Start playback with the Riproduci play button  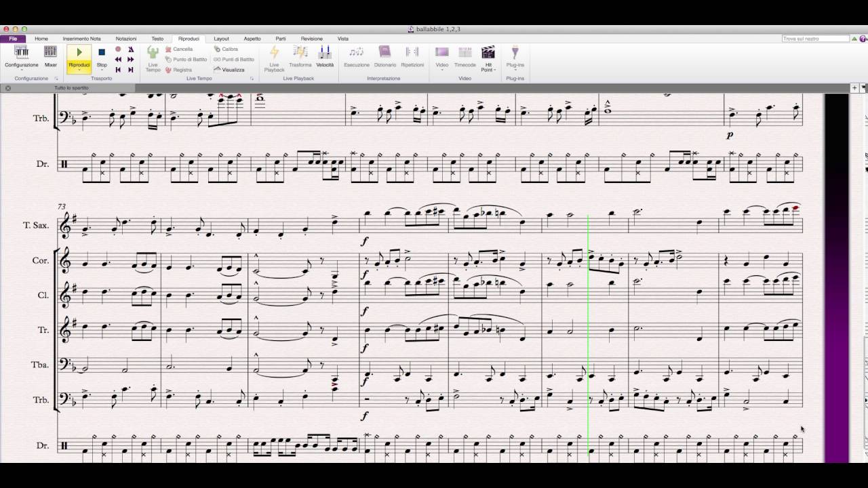click(x=79, y=52)
